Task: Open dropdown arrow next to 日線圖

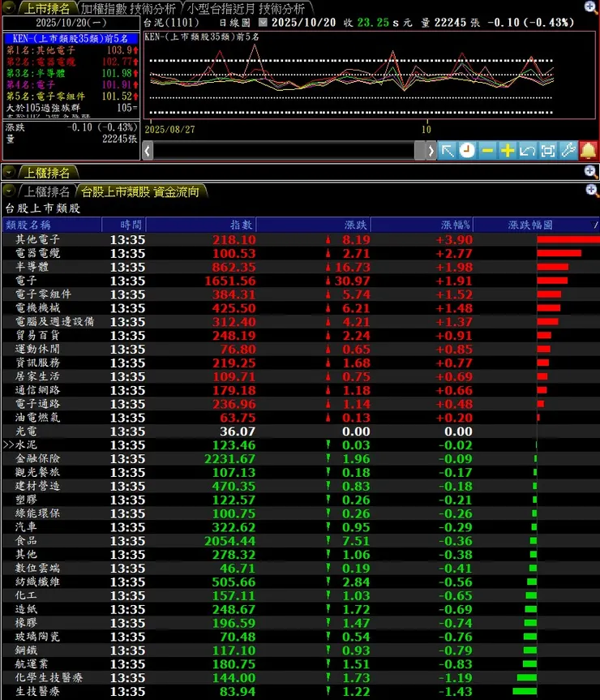Action: coord(263,22)
